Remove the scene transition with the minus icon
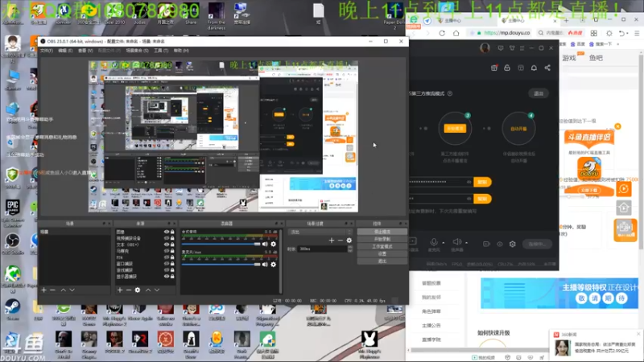 tap(340, 240)
